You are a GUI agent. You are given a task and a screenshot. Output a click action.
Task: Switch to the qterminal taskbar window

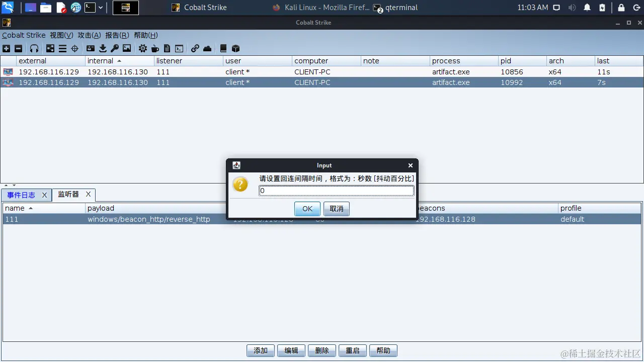click(x=396, y=8)
